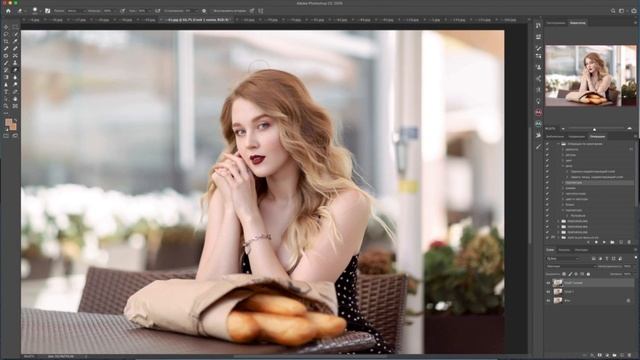Click the background color swatch
This screenshot has width=640, height=360.
coord(13,127)
